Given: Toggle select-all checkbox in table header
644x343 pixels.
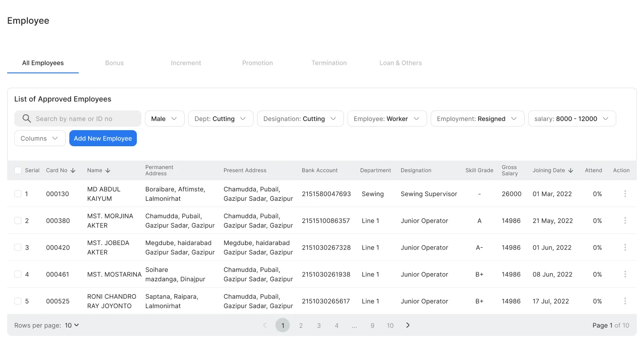Looking at the screenshot, I should point(18,170).
